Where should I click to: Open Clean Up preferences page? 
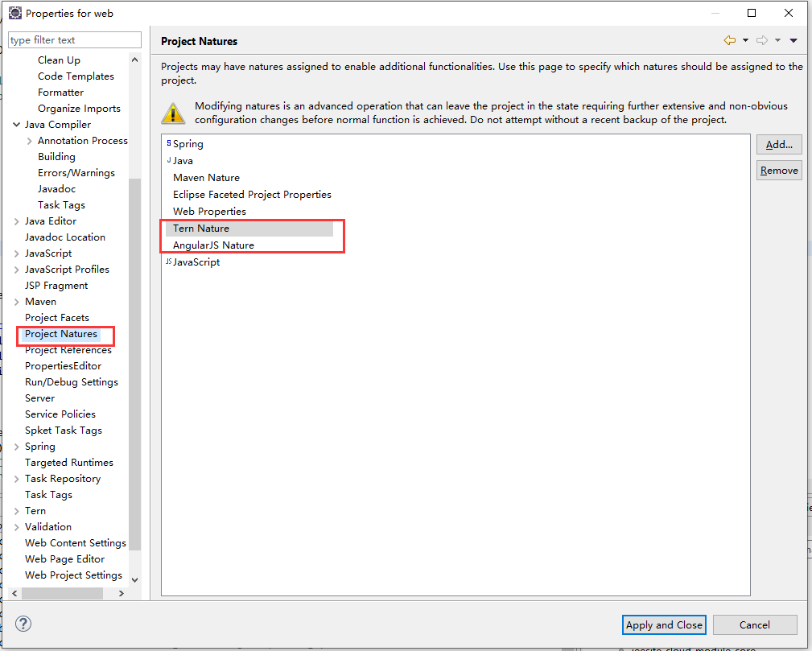click(59, 60)
